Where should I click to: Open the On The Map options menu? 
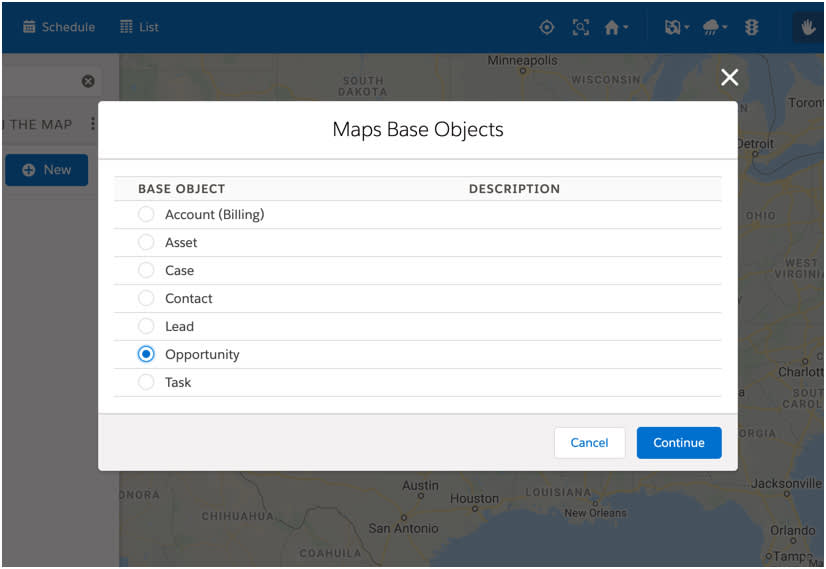[93, 124]
